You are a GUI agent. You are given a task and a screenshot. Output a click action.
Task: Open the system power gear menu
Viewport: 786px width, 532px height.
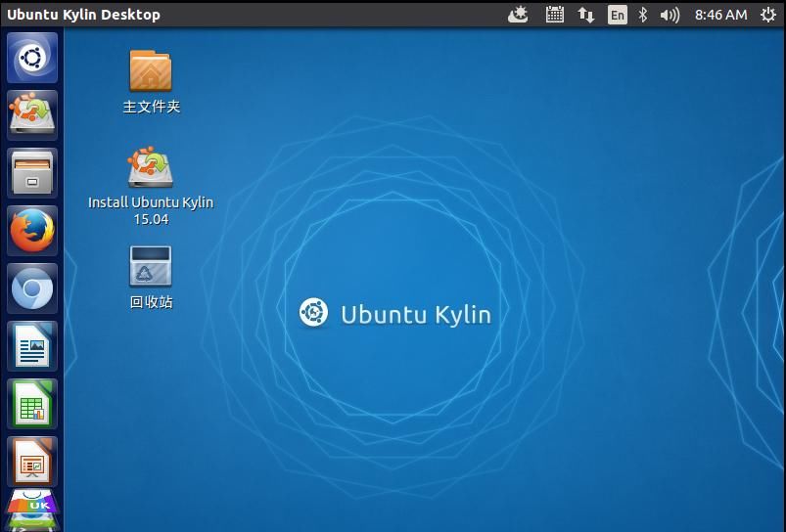click(x=766, y=15)
